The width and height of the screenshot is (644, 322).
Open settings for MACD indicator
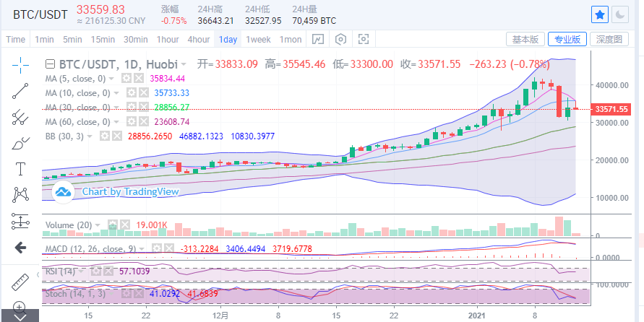156,248
